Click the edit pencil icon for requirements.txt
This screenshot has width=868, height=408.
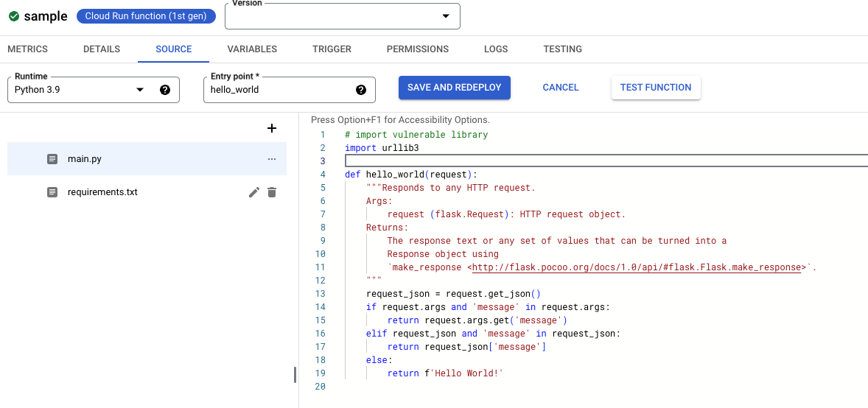click(x=254, y=192)
